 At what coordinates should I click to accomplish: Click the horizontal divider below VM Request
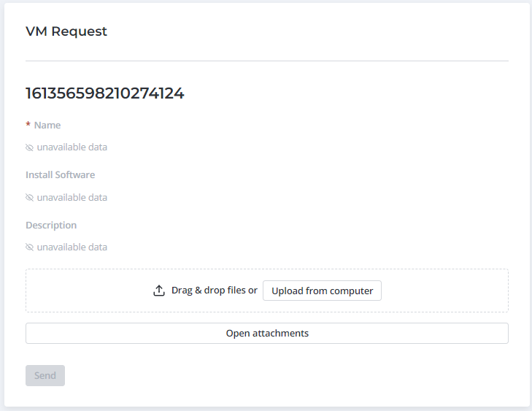(x=267, y=61)
